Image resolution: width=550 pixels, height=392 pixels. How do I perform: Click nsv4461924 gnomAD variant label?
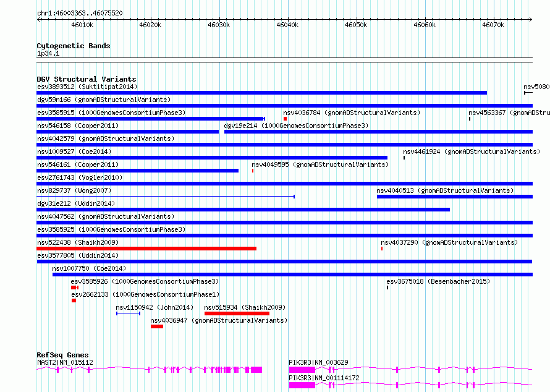click(x=472, y=151)
